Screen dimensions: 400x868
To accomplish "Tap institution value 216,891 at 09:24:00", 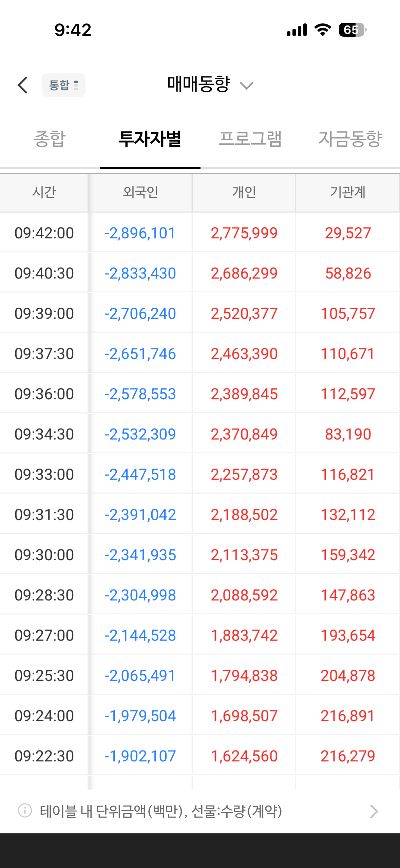I will click(348, 716).
